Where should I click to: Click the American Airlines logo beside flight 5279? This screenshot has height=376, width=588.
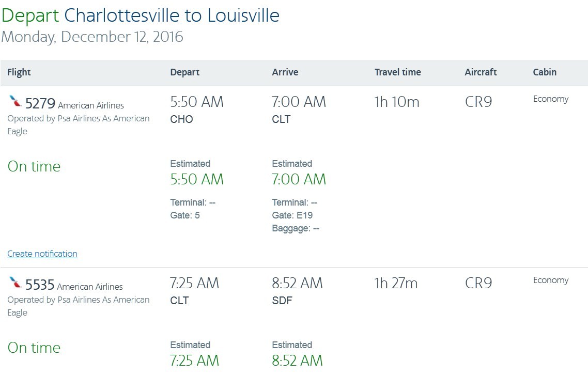click(15, 101)
